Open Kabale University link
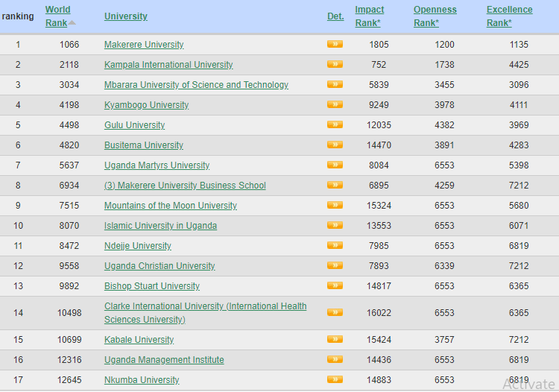The height and width of the screenshot is (392, 559). click(139, 340)
